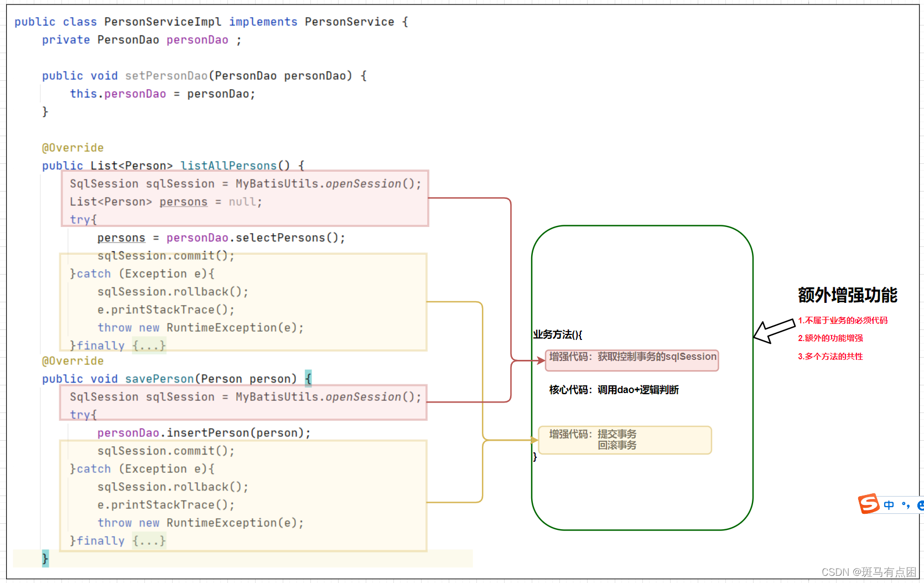
Task: Select the '增强代码: 提交事务 回滚事务' box
Action: [625, 440]
